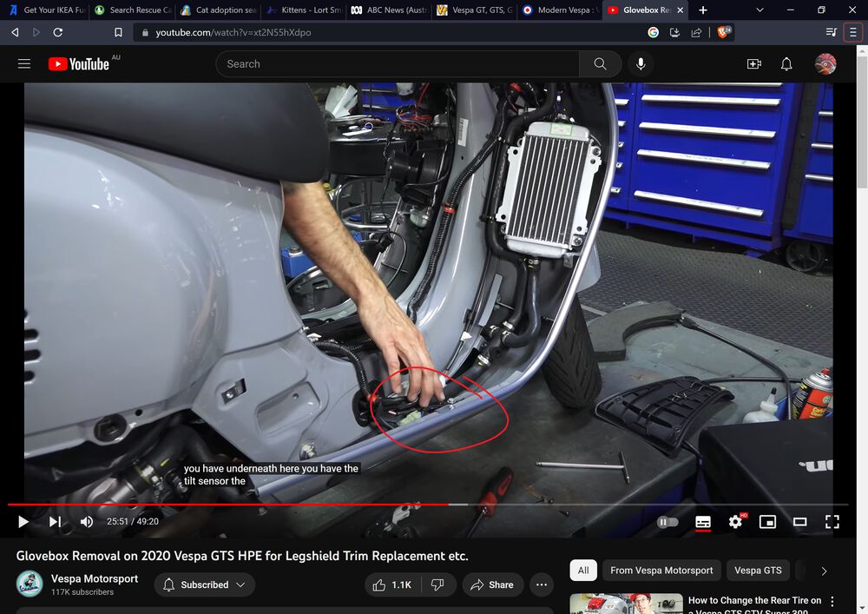Enable subtitles with the CC button

pyautogui.click(x=702, y=521)
